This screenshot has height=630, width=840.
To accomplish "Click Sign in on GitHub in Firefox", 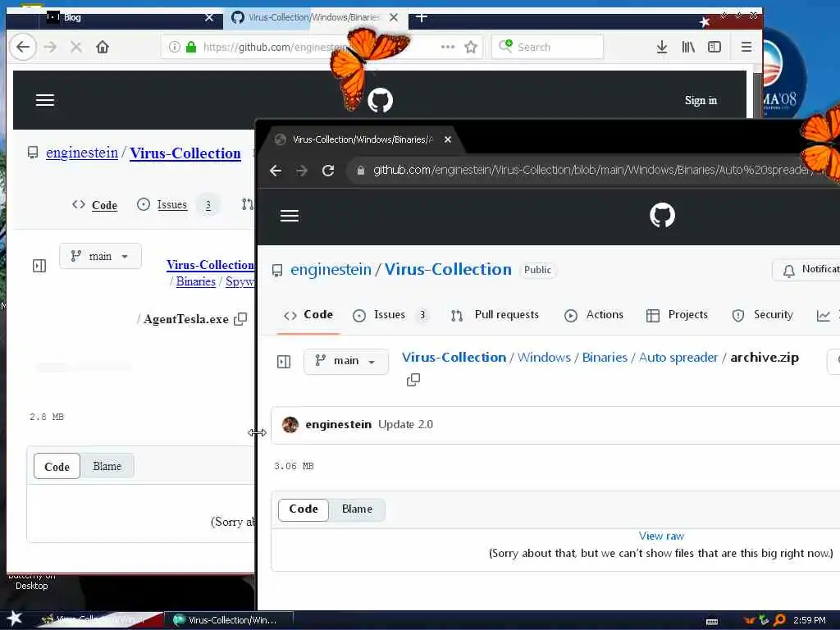I will click(701, 100).
